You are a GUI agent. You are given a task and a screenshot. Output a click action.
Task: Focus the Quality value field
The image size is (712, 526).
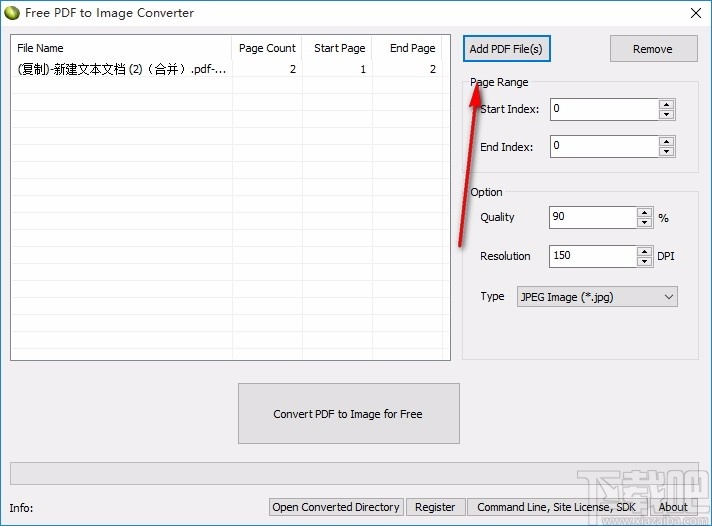(x=593, y=217)
